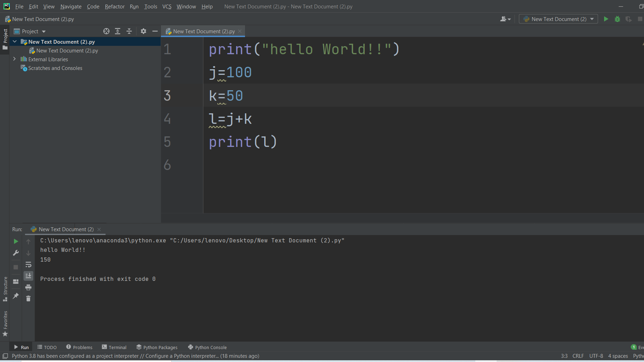Open the run configuration dropdown New Text Document (2)
This screenshot has width=644, height=362.
559,19
